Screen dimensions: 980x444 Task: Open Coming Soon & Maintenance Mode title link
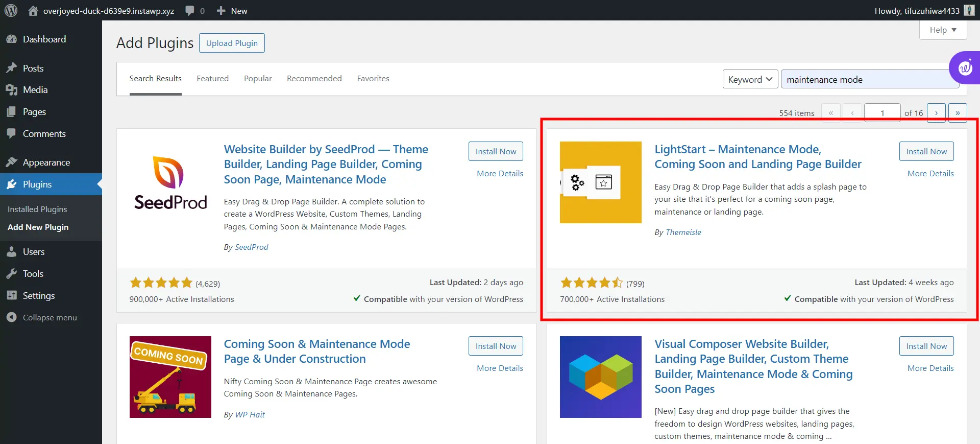[316, 352]
